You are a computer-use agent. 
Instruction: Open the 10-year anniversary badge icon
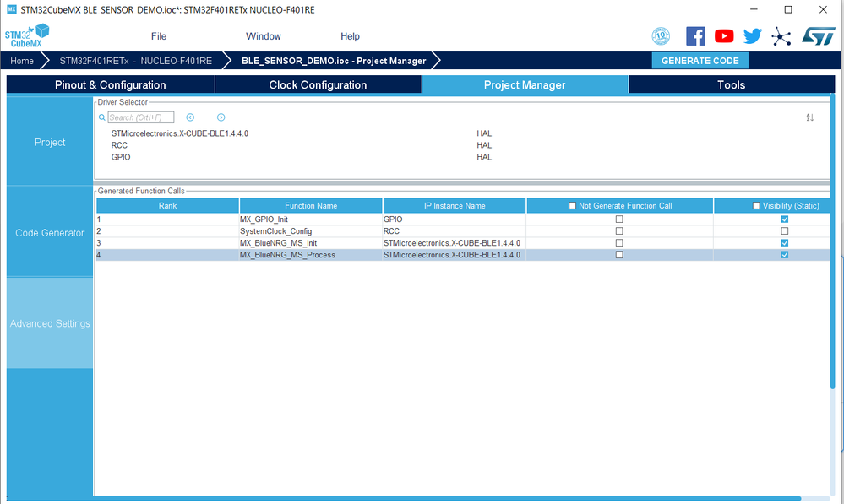click(x=661, y=36)
